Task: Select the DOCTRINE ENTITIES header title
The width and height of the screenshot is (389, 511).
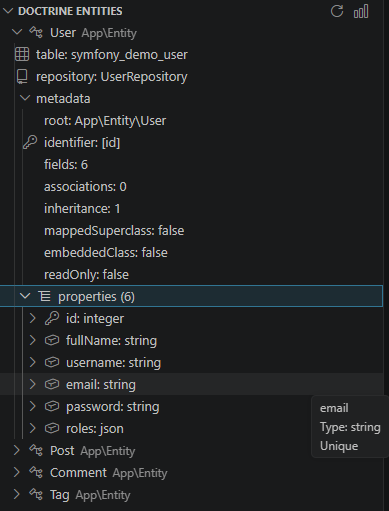Action: 70,11
